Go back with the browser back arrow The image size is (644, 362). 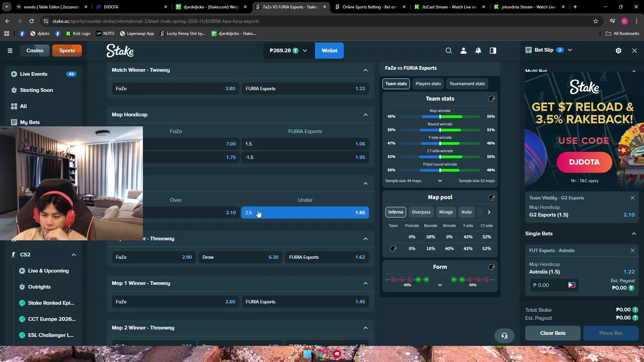click(x=7, y=21)
